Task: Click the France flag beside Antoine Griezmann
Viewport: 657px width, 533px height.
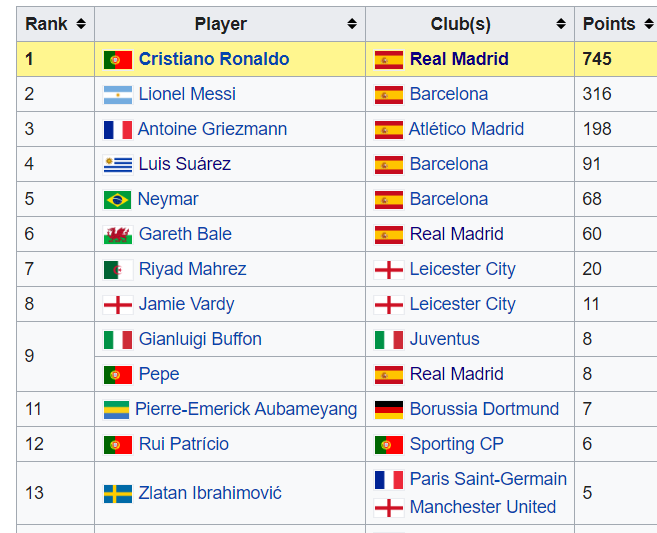Action: click(x=117, y=130)
